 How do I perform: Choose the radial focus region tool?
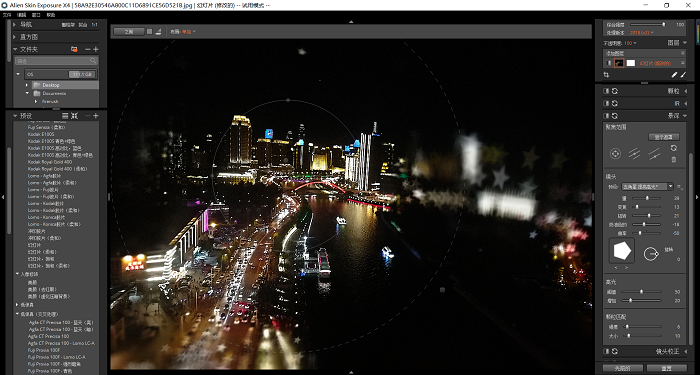click(616, 154)
